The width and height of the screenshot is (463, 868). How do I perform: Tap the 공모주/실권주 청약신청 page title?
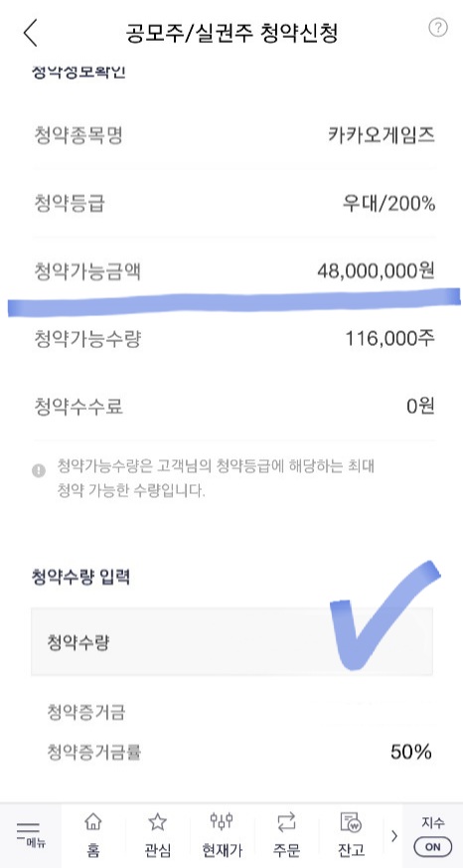coord(231,33)
